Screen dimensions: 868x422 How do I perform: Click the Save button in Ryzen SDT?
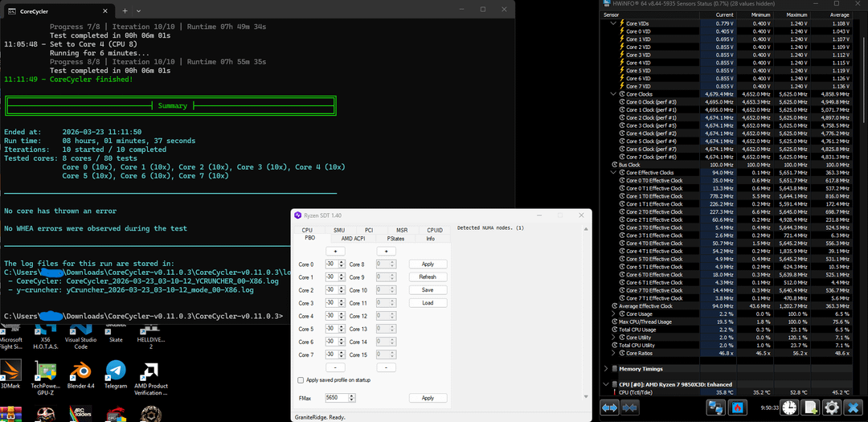coord(428,290)
